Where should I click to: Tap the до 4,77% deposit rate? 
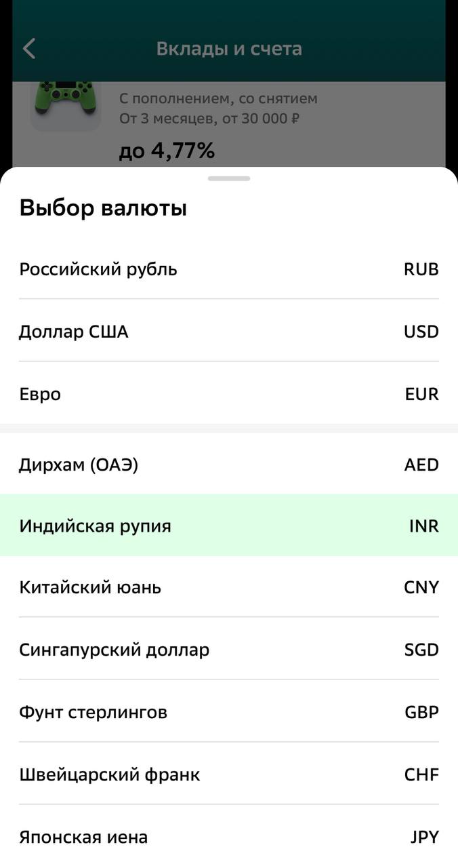[x=167, y=151]
